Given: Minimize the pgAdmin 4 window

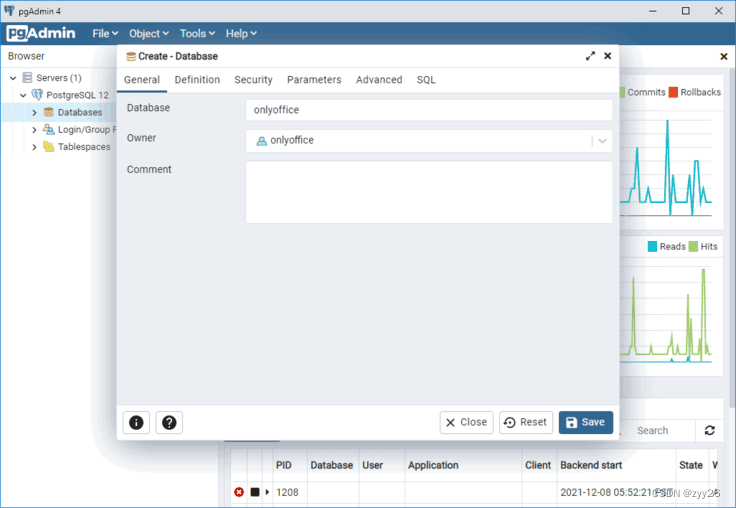Looking at the screenshot, I should (x=652, y=11).
